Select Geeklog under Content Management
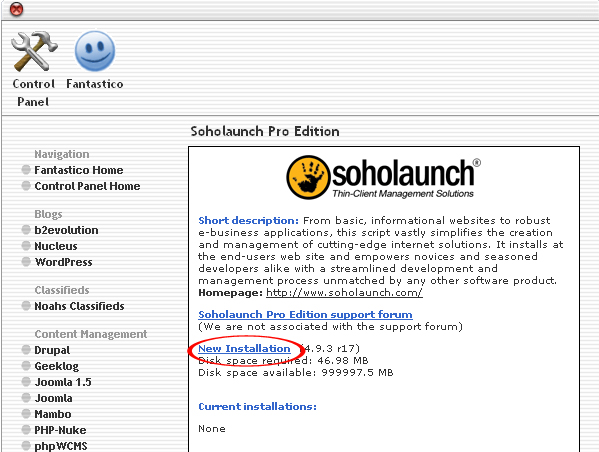Viewport: 599px width, 452px height. [56, 366]
